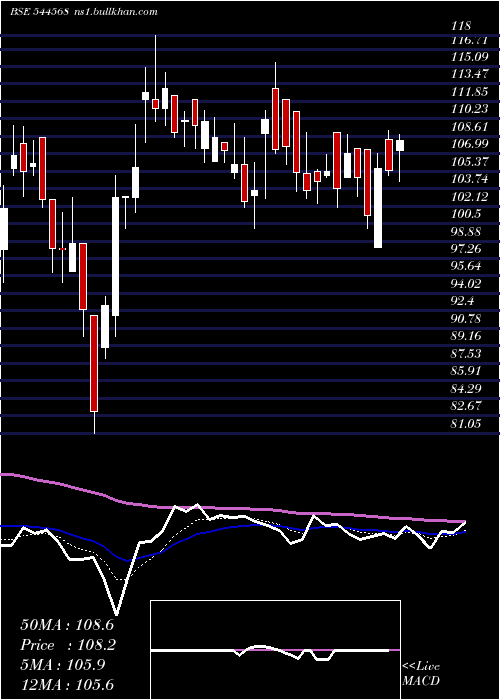Click the 108.61 price axis label

click(x=469, y=127)
